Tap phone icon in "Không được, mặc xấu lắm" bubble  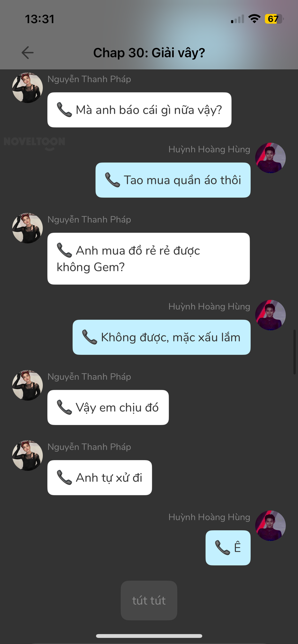90,337
